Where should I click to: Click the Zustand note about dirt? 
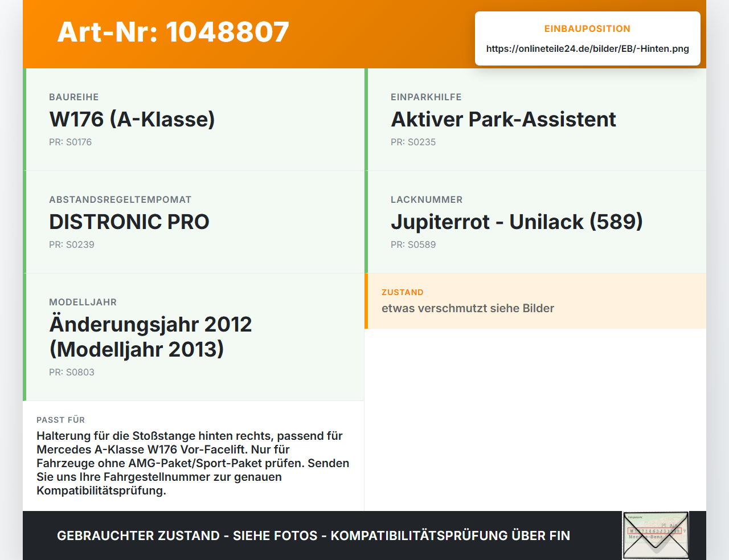click(x=468, y=308)
